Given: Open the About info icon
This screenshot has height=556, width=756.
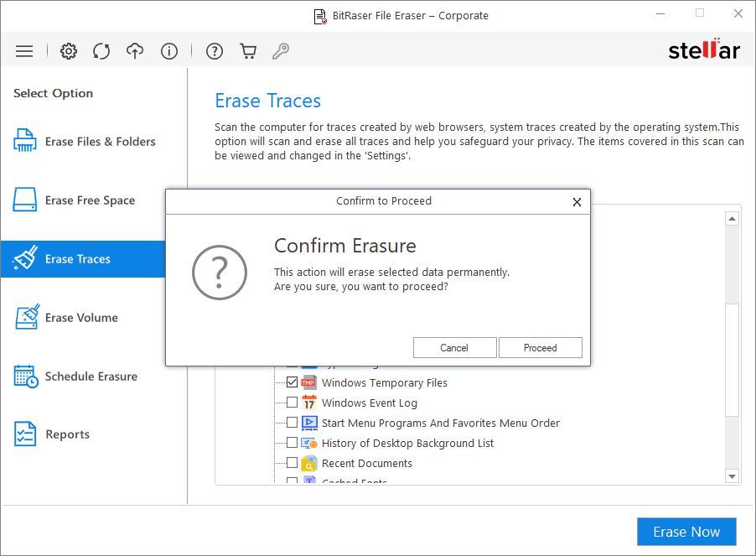Looking at the screenshot, I should 169,51.
